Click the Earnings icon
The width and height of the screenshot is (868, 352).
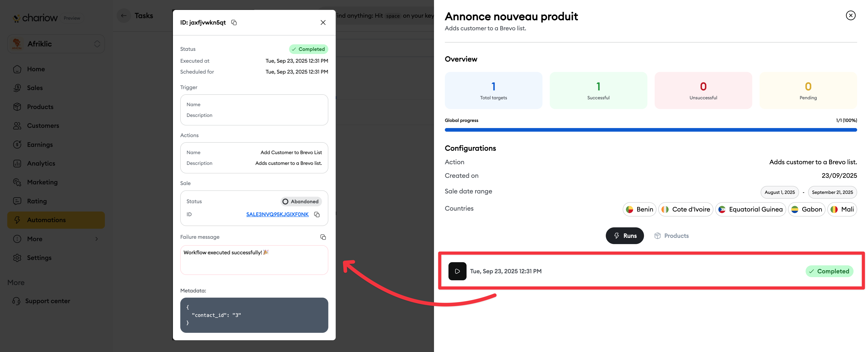click(17, 145)
